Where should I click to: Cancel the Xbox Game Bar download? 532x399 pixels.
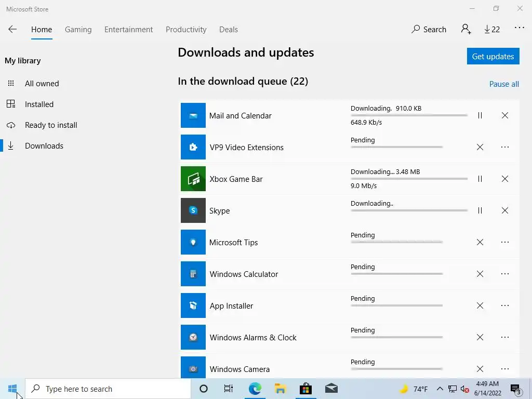point(505,179)
